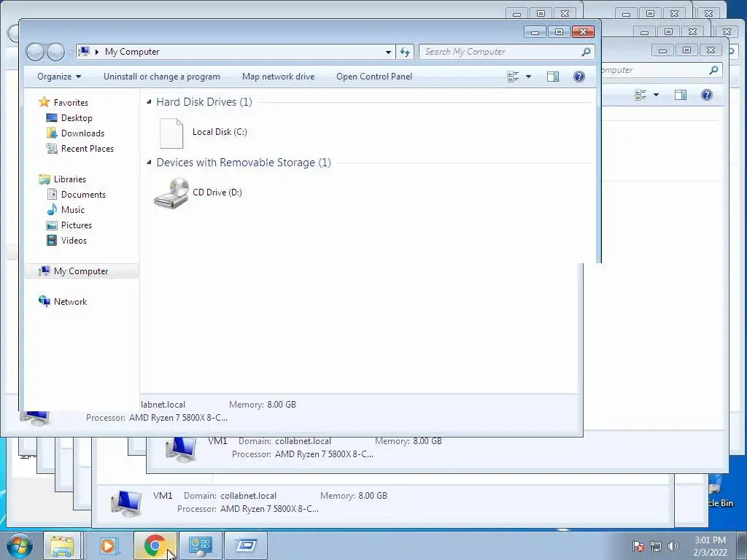Open Google Chrome from taskbar
Image resolution: width=747 pixels, height=560 pixels.
point(155,545)
